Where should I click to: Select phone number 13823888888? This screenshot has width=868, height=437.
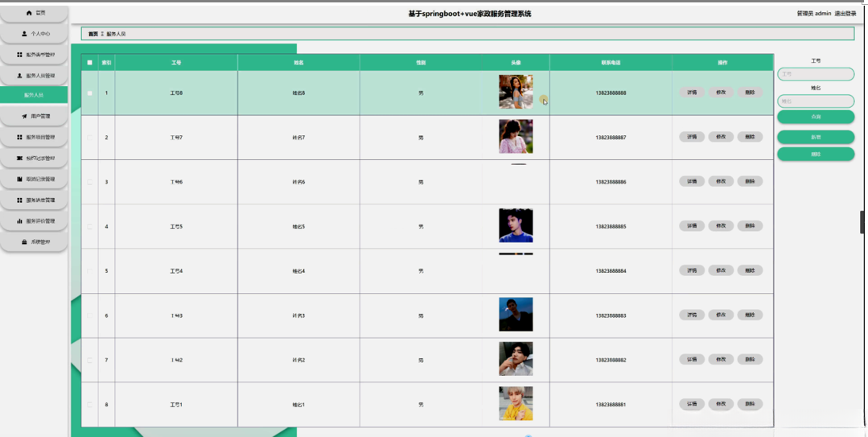611,93
